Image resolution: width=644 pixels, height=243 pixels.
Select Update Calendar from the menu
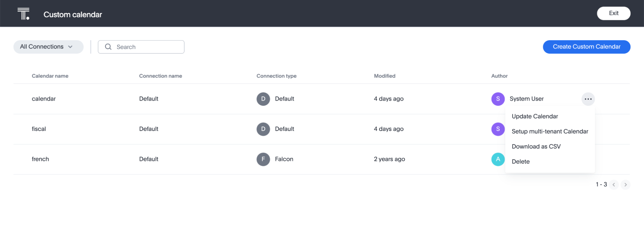(534, 116)
